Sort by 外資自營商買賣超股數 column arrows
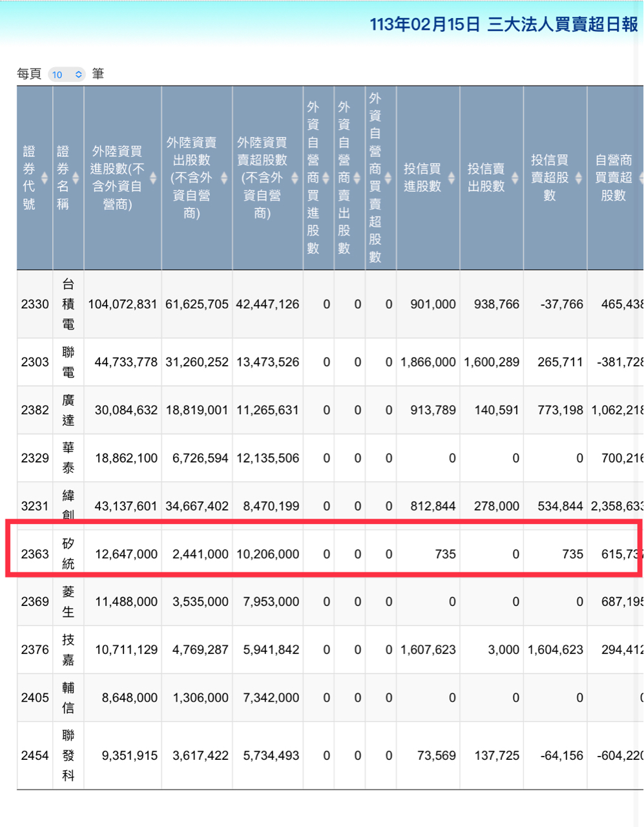The height and width of the screenshot is (827, 644). [x=388, y=178]
